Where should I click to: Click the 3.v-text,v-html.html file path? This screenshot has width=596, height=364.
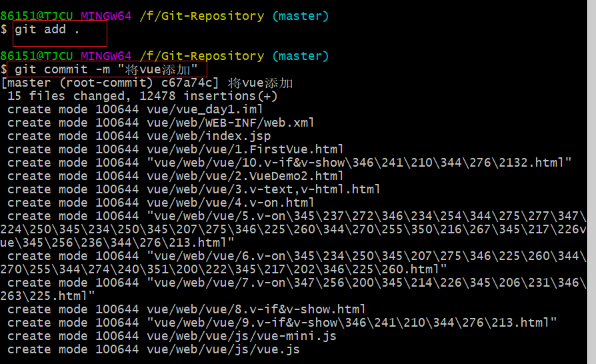click(x=263, y=189)
